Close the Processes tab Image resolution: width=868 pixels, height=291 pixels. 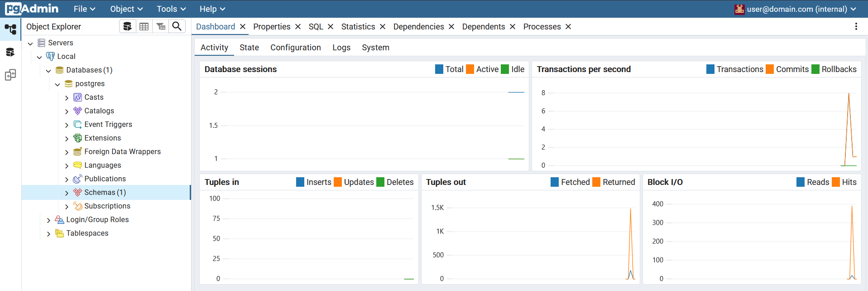568,27
